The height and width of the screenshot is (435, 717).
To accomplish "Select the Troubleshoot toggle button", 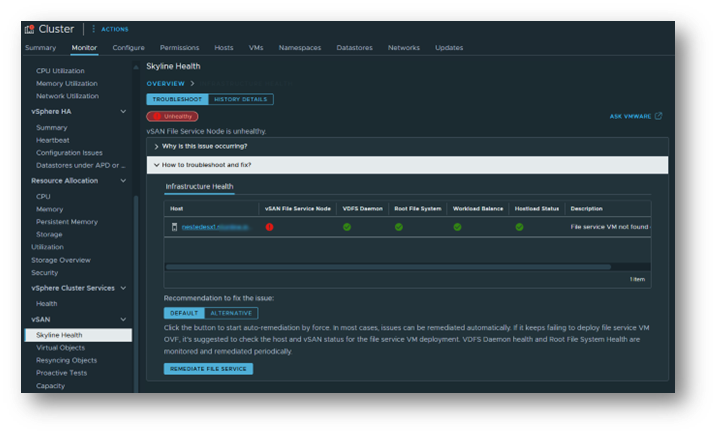I will tap(177, 99).
